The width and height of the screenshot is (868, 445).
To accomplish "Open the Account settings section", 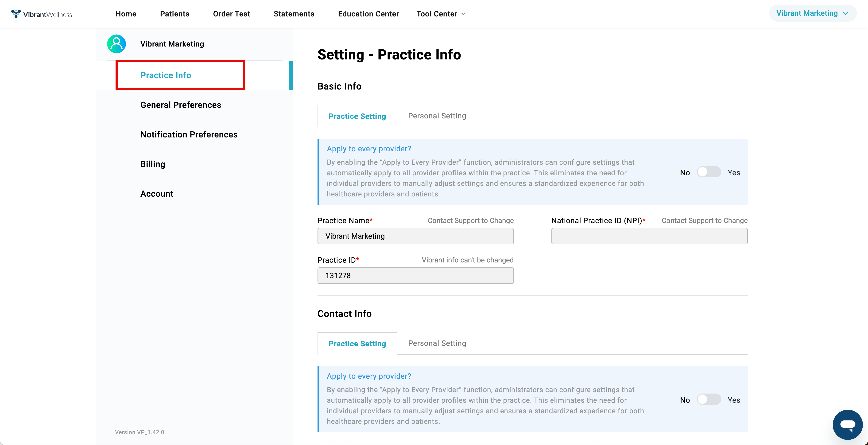I will coord(157,194).
